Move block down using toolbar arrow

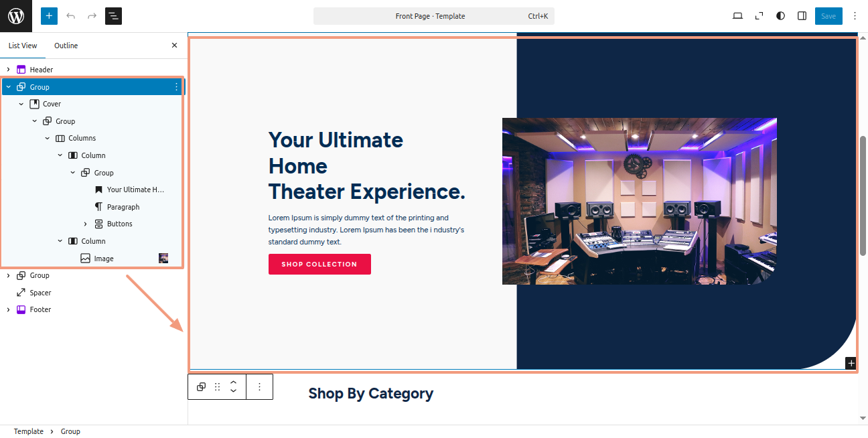pyautogui.click(x=233, y=391)
